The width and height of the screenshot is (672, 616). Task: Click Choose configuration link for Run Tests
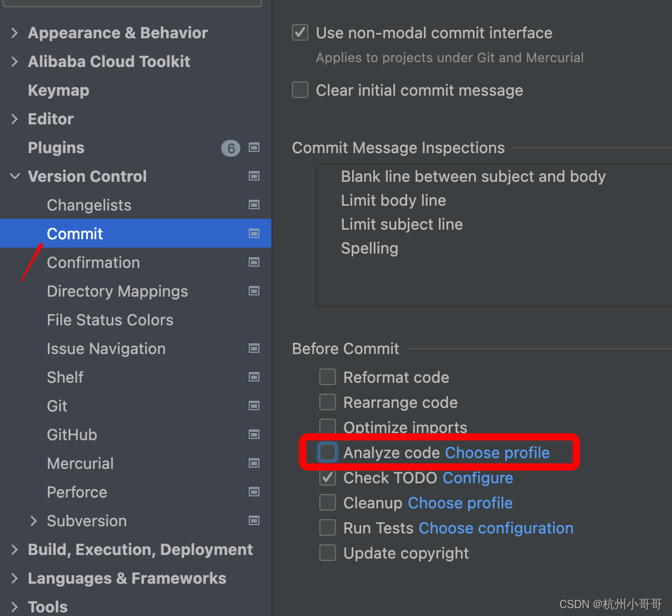496,528
